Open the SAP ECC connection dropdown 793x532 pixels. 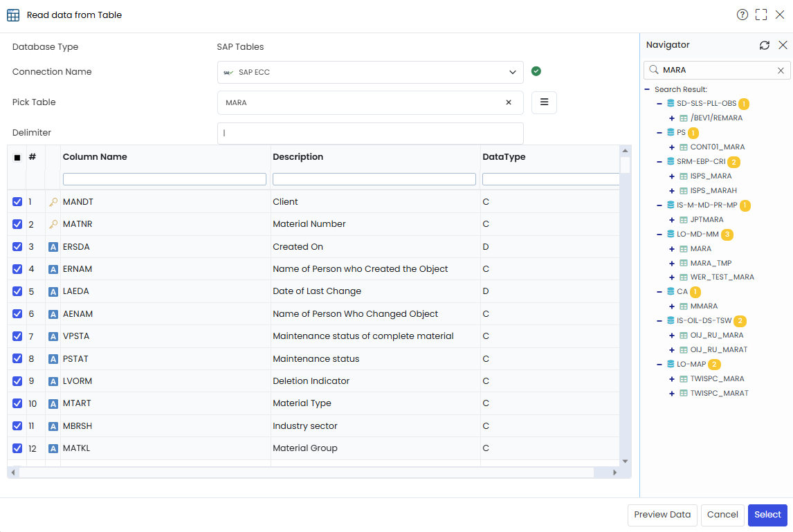(x=370, y=73)
